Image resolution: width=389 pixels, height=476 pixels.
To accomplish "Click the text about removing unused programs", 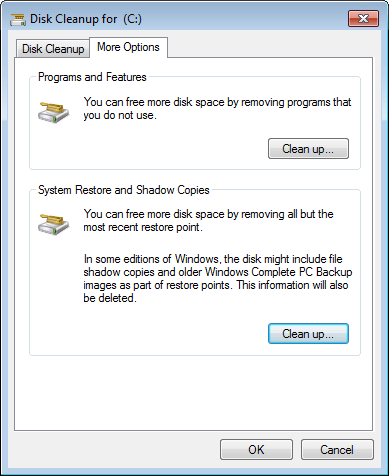I will coord(217,108).
